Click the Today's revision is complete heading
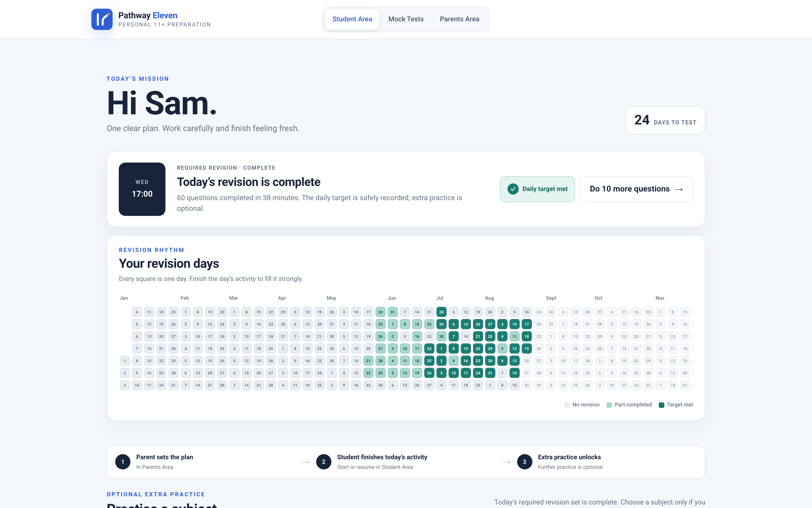Screen dimensions: 812x508 tap(249, 182)
